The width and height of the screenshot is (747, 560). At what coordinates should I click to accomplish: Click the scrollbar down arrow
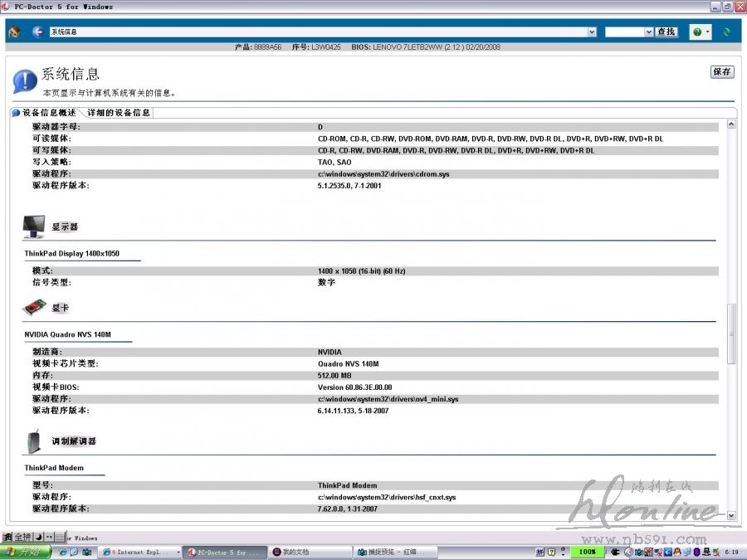731,515
